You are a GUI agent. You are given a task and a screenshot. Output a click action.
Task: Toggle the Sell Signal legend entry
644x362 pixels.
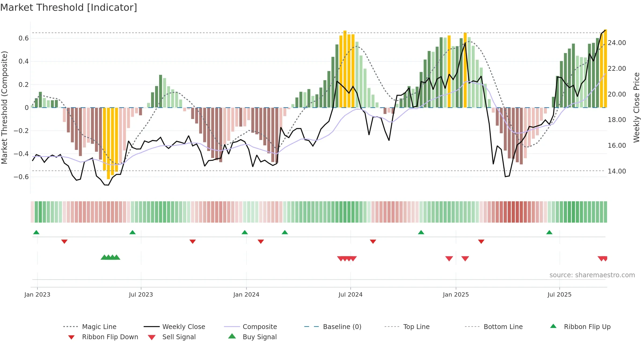coord(172,337)
